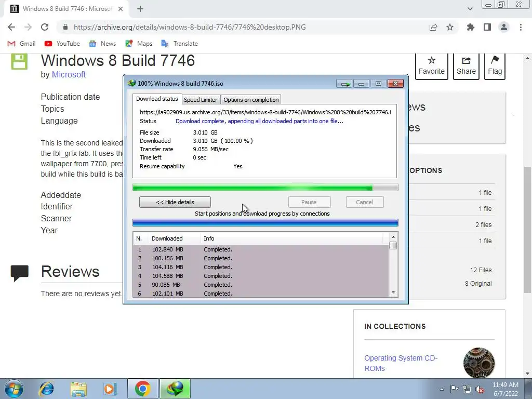This screenshot has width=532, height=399.
Task: Click the download URL text in the dialog
Action: coord(265,112)
